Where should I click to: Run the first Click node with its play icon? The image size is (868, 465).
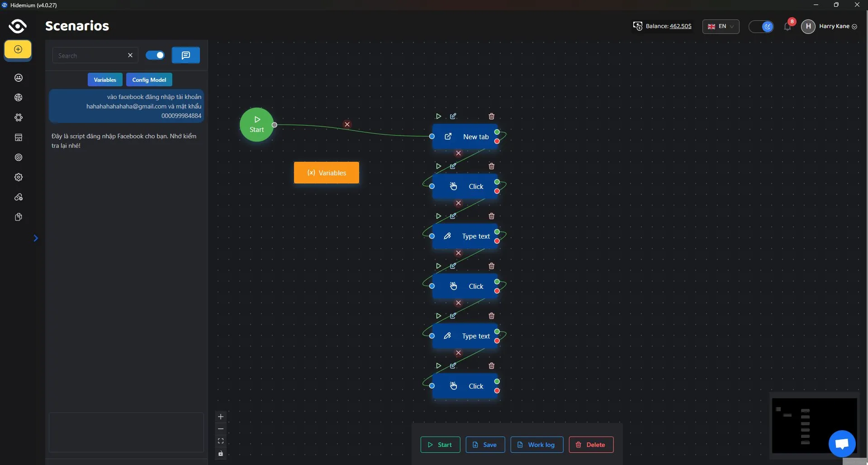[x=438, y=166]
